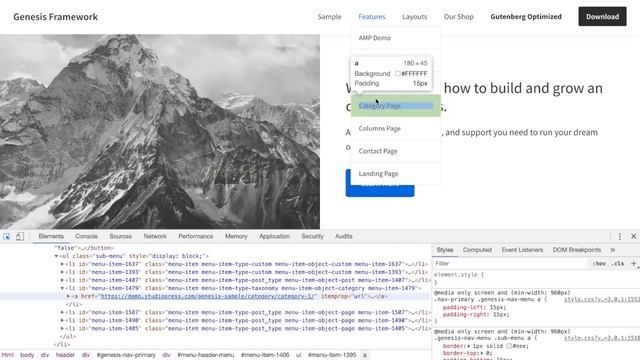
Task: Toggle the :hov element state button
Action: point(599,264)
